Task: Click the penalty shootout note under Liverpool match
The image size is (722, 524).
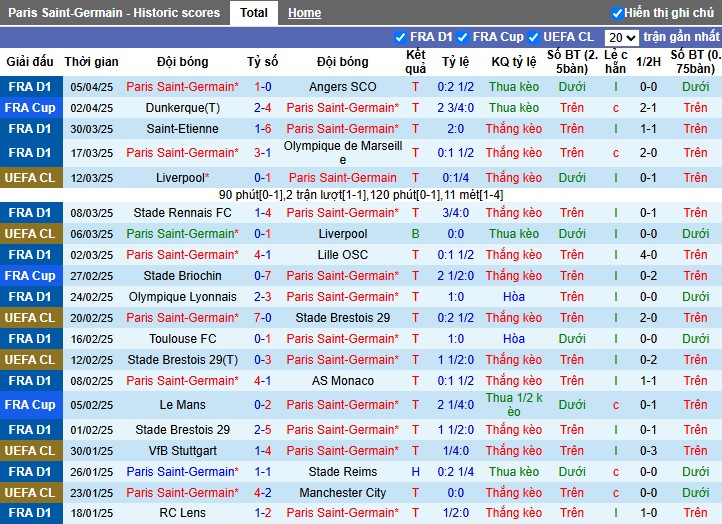Action: pyautogui.click(x=361, y=195)
